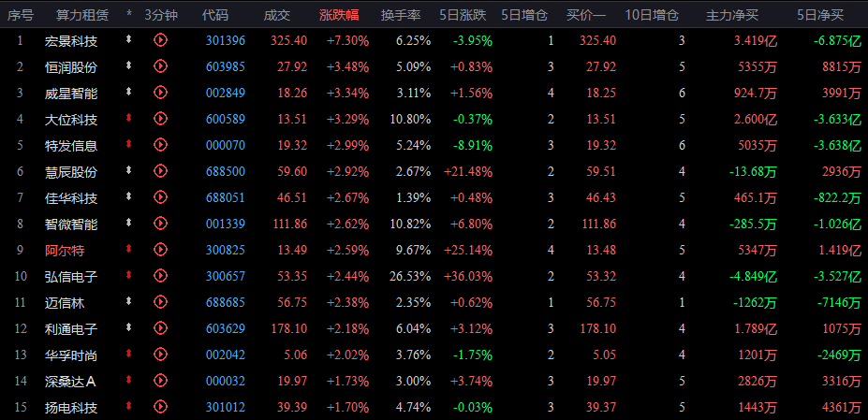Viewport: 868px width, 420px height.
Task: Select stock name 大位科技
Action: pos(71,119)
